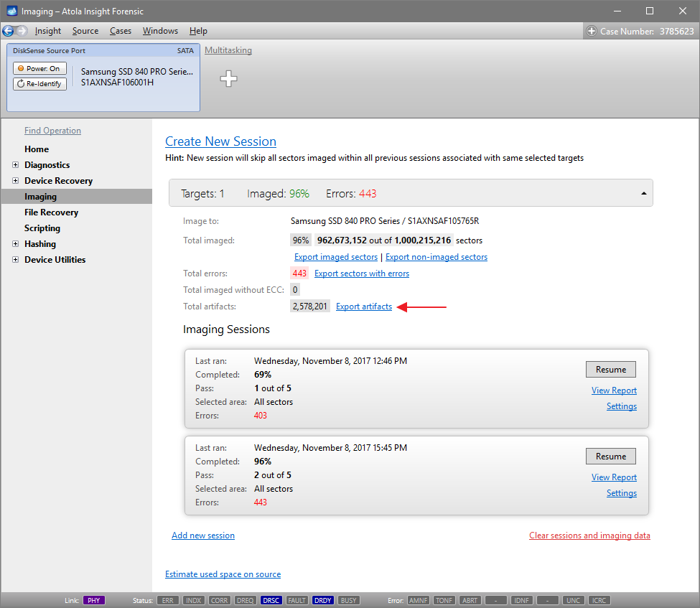Toggle the Power On button
Viewport: 700px width, 608px height.
[39, 69]
